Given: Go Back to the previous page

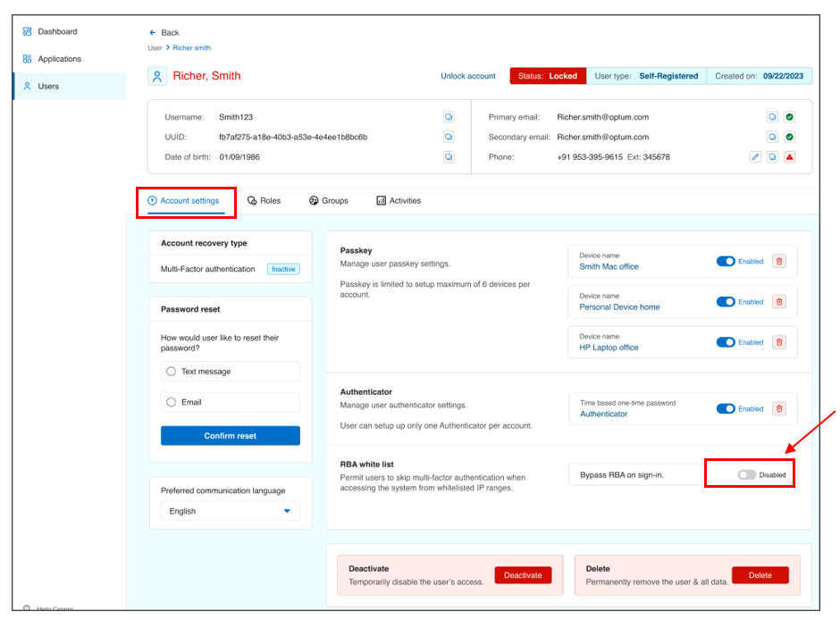Looking at the screenshot, I should click(x=164, y=33).
